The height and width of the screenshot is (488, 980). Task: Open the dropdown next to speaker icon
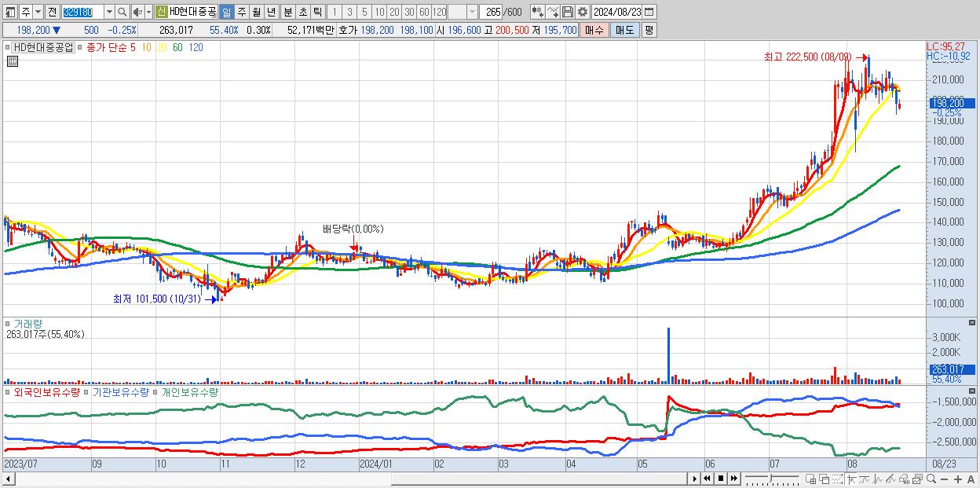tap(148, 12)
